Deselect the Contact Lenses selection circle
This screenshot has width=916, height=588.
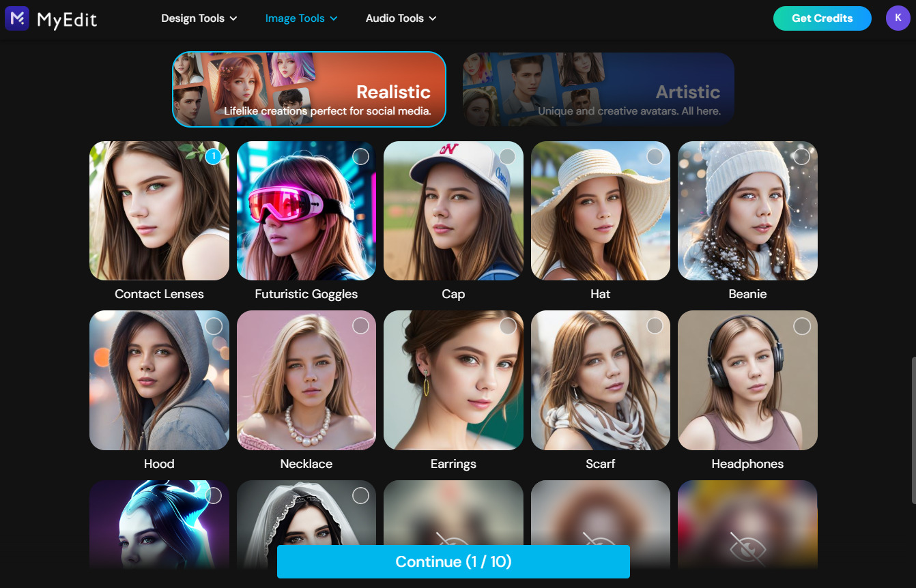(214, 157)
